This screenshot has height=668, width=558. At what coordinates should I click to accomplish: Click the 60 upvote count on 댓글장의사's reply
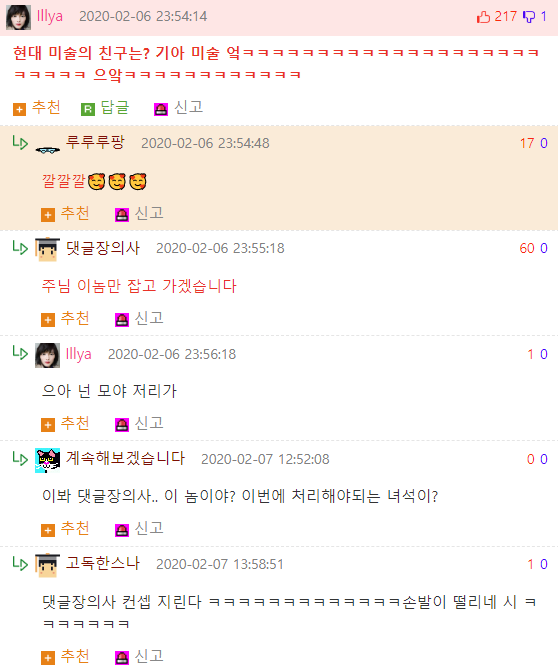(x=527, y=248)
